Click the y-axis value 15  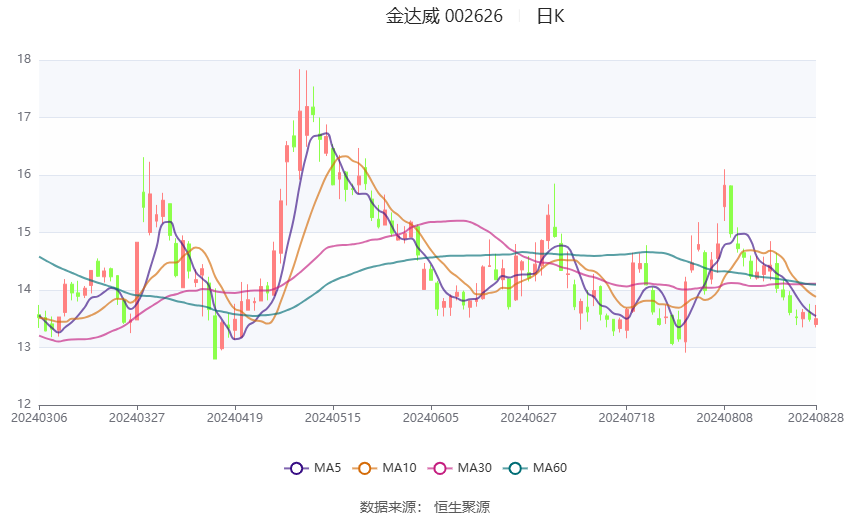tap(24, 232)
